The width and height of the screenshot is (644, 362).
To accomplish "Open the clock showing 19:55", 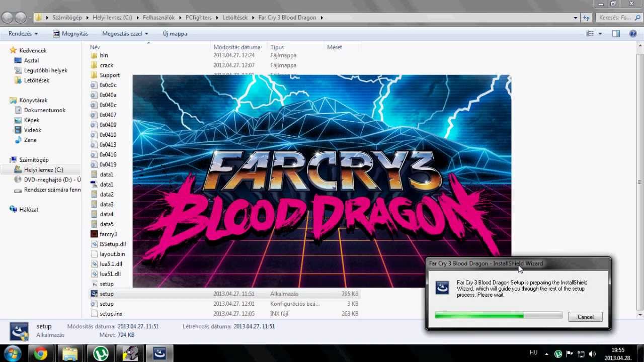I will (x=617, y=354).
